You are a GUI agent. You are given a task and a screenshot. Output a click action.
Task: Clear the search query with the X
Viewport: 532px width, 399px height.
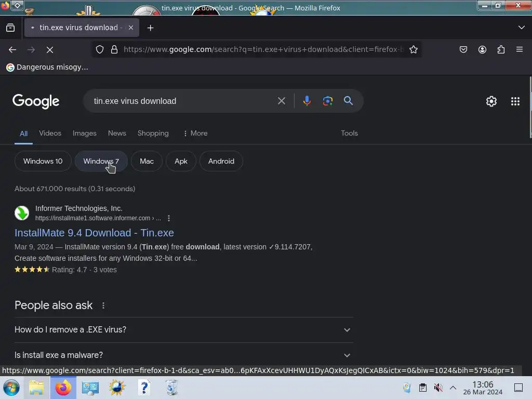(x=281, y=101)
